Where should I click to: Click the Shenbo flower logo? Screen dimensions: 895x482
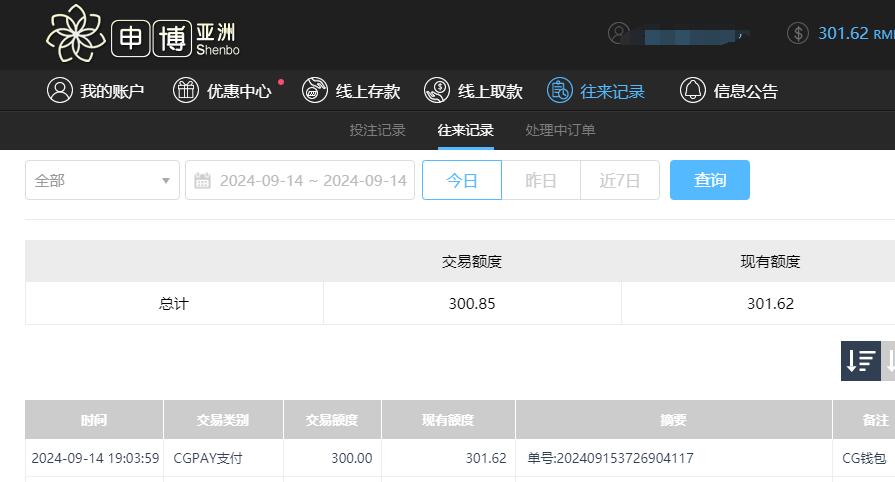click(76, 33)
